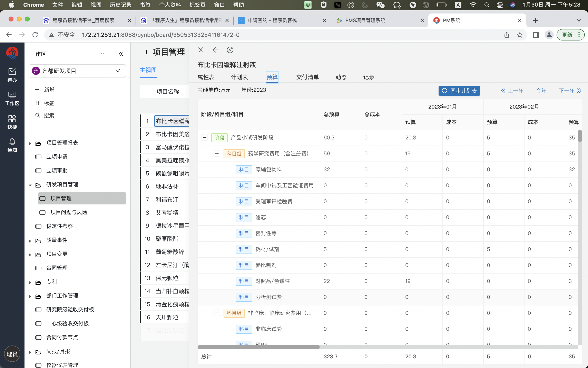Expand the 项目变更 folder
This screenshot has width=588, height=368.
30,255
